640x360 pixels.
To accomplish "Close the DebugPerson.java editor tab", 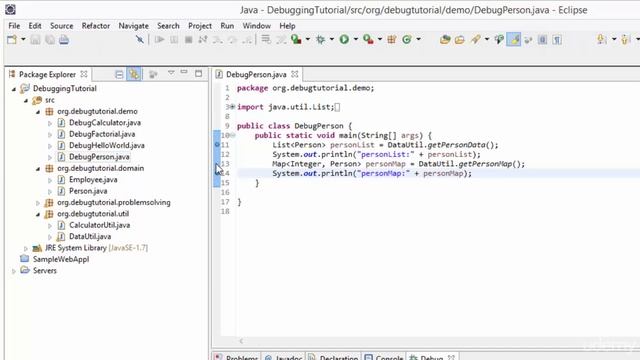I will [295, 74].
